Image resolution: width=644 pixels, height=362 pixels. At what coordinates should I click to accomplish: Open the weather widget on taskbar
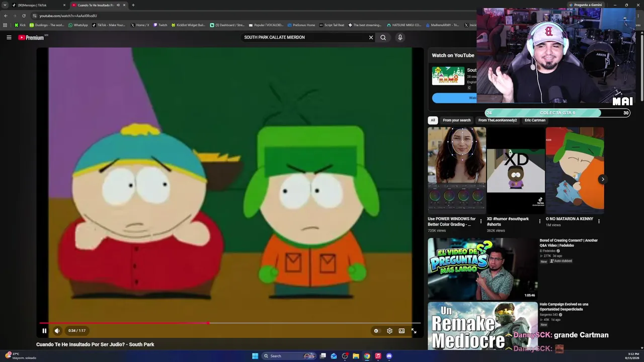click(20, 356)
